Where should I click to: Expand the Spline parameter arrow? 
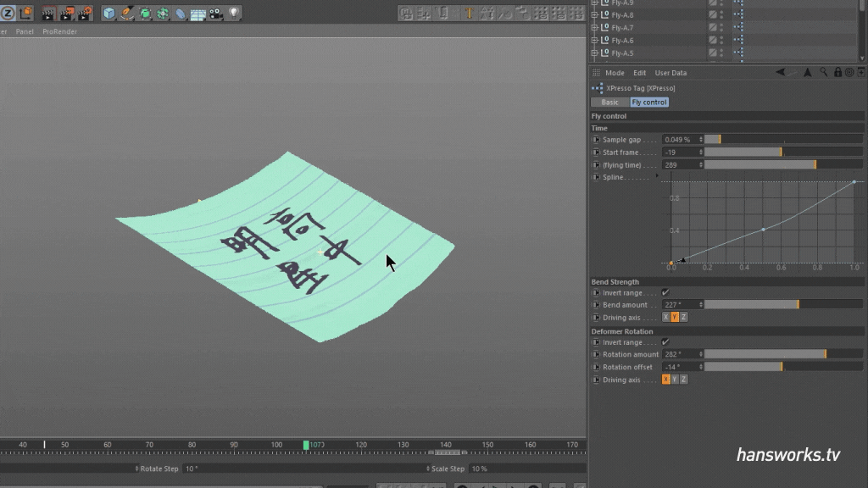click(657, 176)
